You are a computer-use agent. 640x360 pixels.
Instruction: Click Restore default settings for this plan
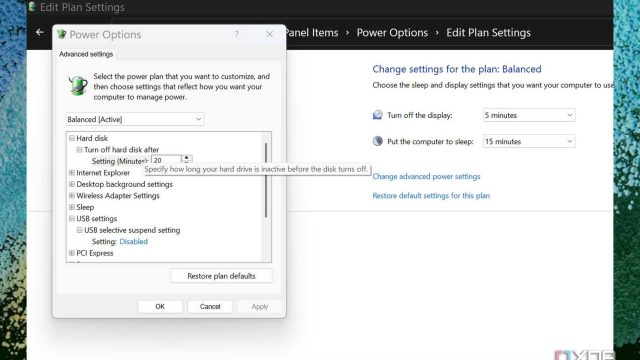click(x=431, y=196)
